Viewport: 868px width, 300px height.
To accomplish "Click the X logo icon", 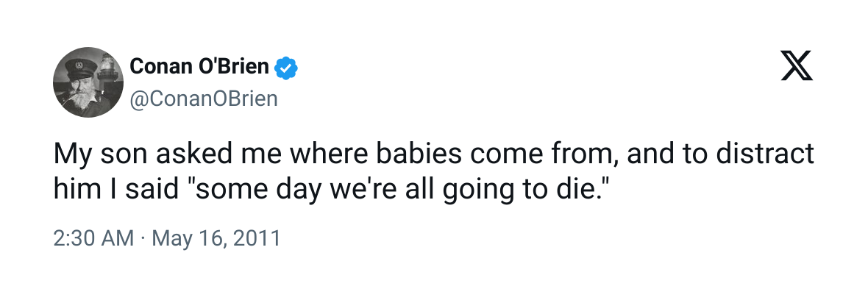I will click(797, 68).
